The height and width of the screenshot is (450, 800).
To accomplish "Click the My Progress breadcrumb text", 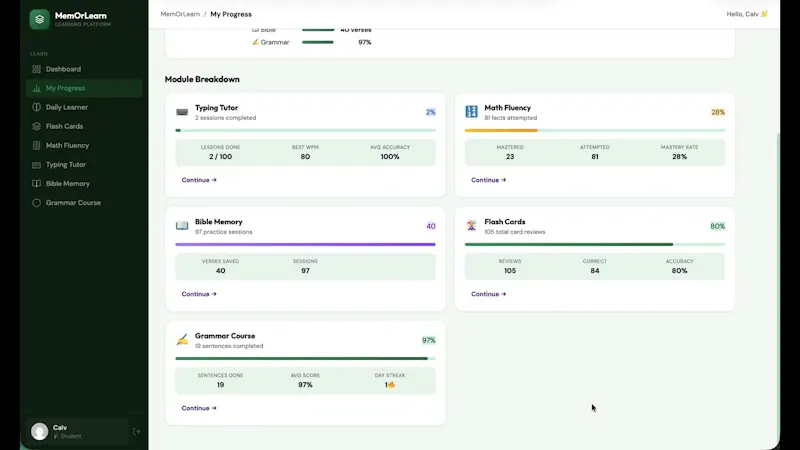I will [231, 14].
